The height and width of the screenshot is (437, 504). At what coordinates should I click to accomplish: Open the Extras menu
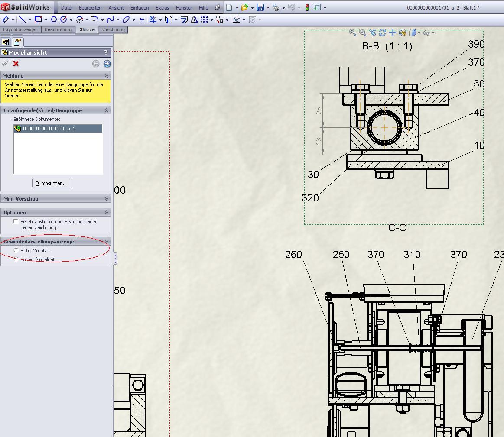click(x=162, y=8)
